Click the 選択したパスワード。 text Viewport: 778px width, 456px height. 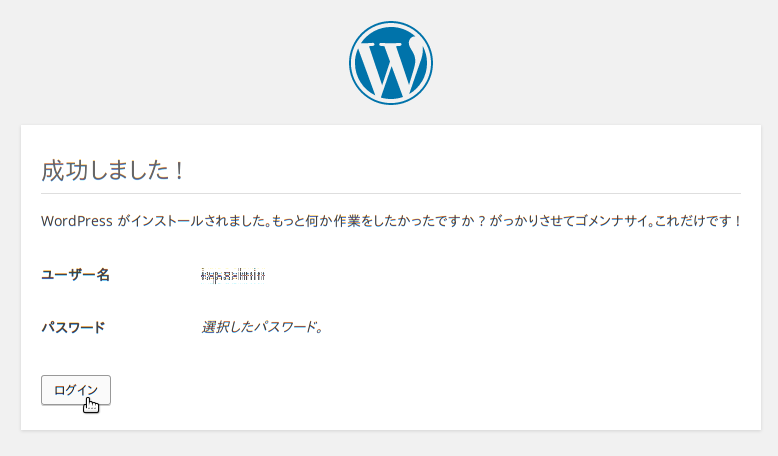262,327
